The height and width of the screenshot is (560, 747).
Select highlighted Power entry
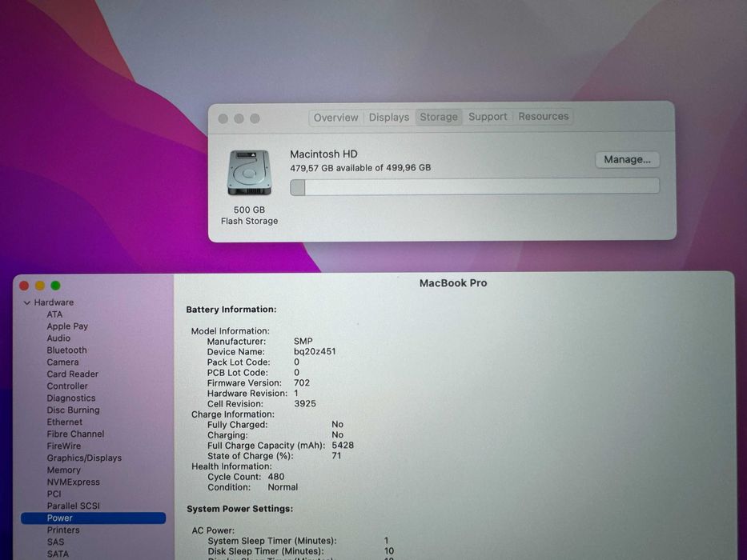pyautogui.click(x=94, y=518)
